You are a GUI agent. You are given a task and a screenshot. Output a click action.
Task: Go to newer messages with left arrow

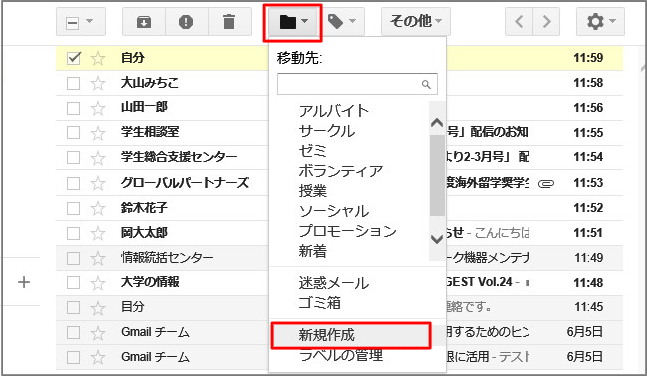[x=519, y=21]
